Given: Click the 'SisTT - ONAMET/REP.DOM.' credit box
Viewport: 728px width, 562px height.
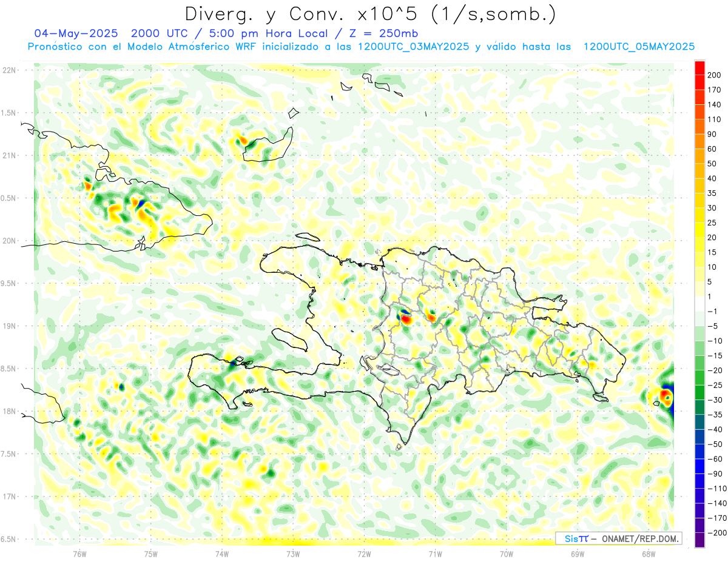Looking at the screenshot, I should [618, 538].
